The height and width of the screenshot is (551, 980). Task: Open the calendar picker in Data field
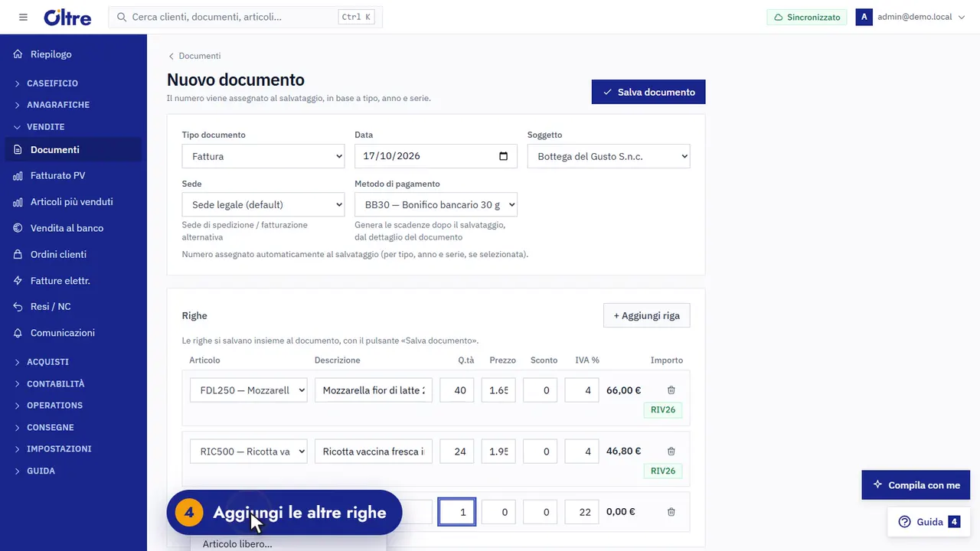503,156
